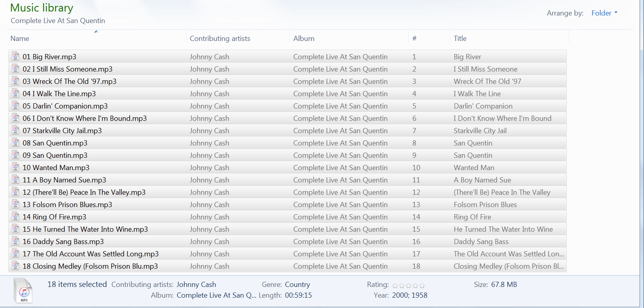Click the MP3 icon for 01 Big River.mp3
This screenshot has height=308, width=644.
click(x=16, y=56)
